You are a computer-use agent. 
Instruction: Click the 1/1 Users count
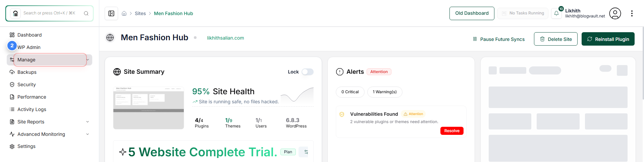click(261, 123)
